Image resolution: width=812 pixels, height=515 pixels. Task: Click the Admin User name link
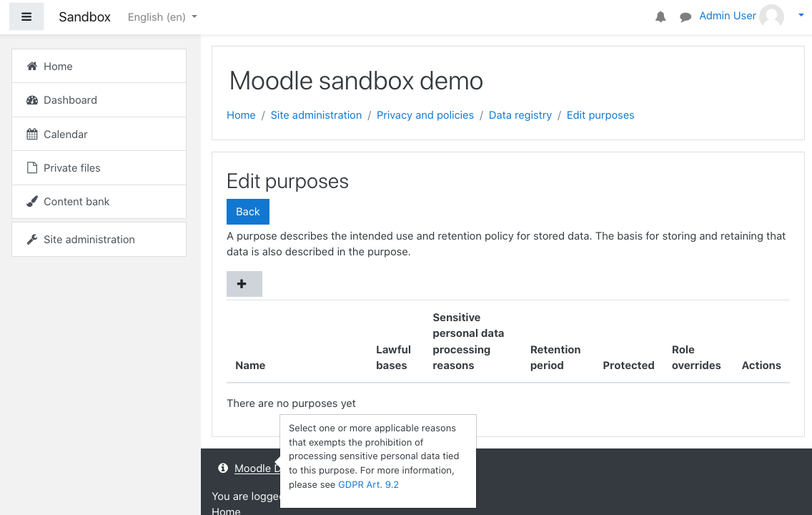[x=727, y=16]
